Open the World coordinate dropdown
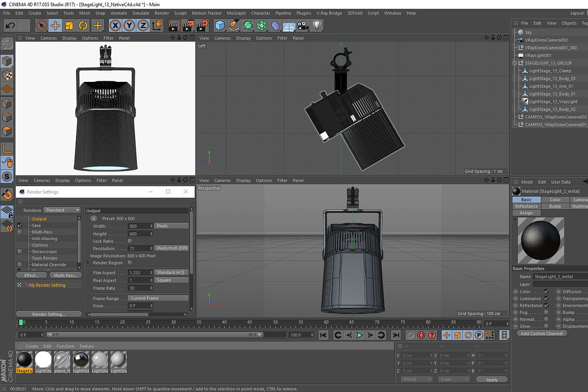The width and height of the screenshot is (588, 392). click(416, 379)
